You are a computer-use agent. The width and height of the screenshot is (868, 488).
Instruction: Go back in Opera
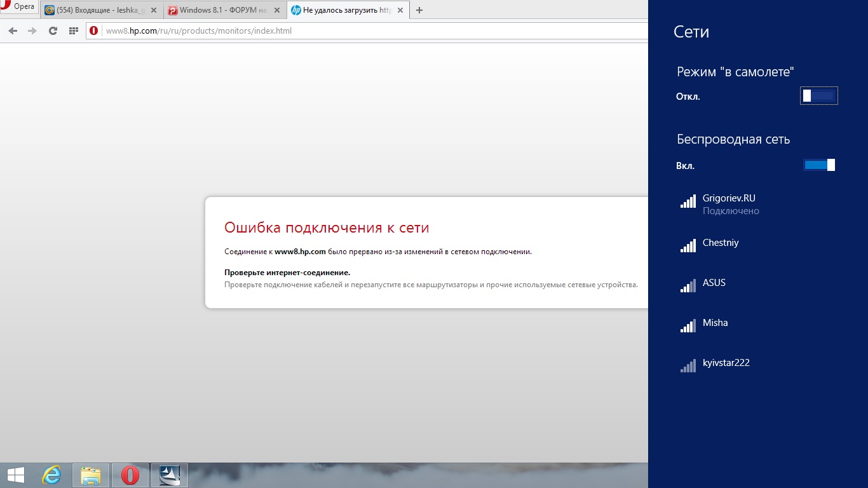(13, 30)
